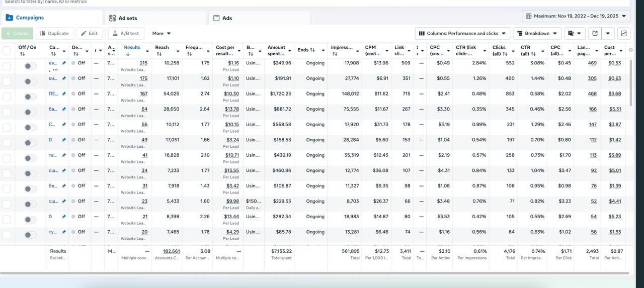Click the pin icon in the first campaign row

[64, 63]
